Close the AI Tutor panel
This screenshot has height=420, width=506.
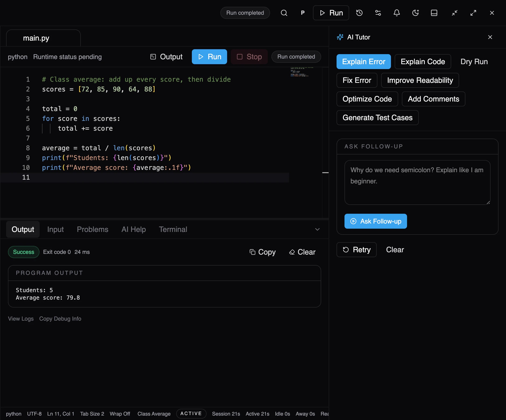coord(490,37)
